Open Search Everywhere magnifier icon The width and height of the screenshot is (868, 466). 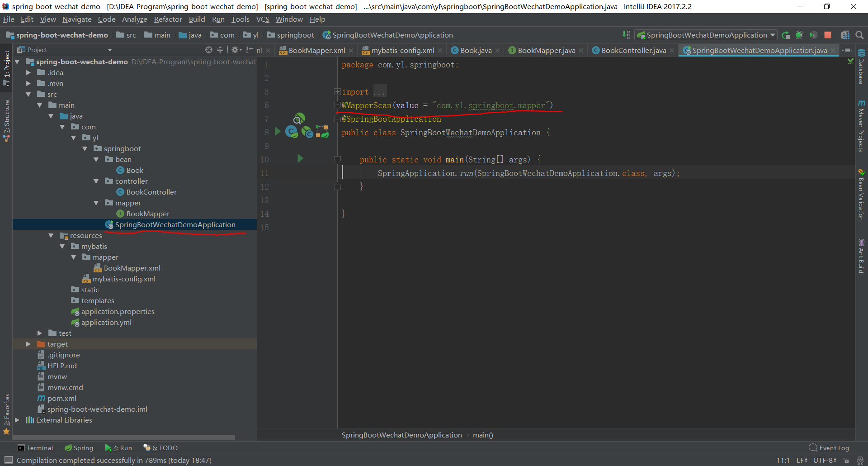point(859,35)
